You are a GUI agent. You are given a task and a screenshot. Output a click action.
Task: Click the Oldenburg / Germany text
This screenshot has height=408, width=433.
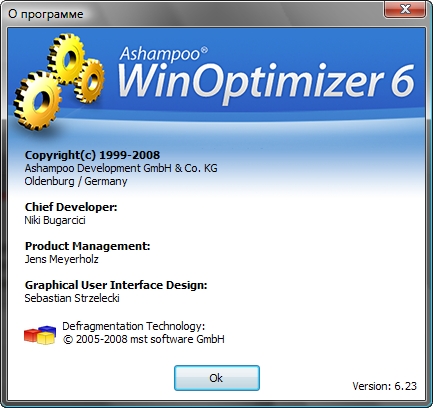click(76, 181)
